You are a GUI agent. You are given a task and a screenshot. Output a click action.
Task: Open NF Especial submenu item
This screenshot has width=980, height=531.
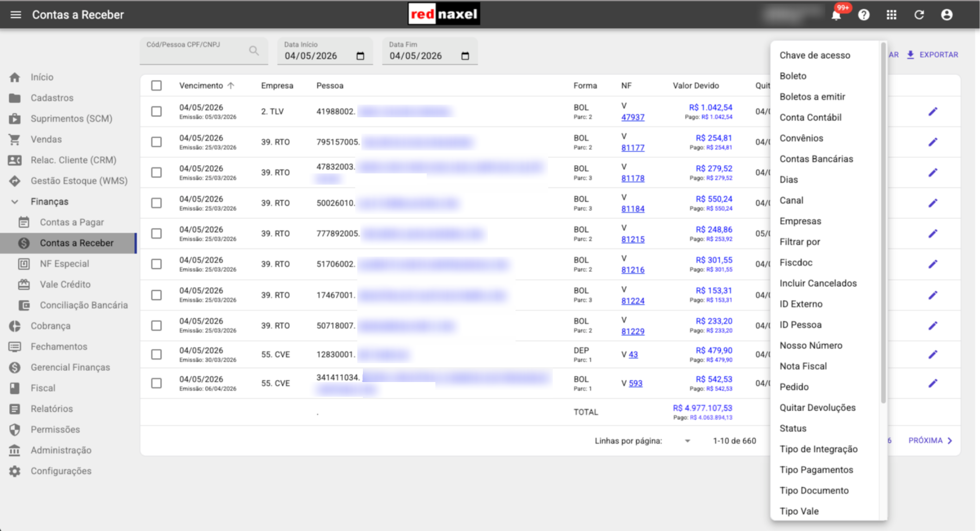(x=64, y=264)
